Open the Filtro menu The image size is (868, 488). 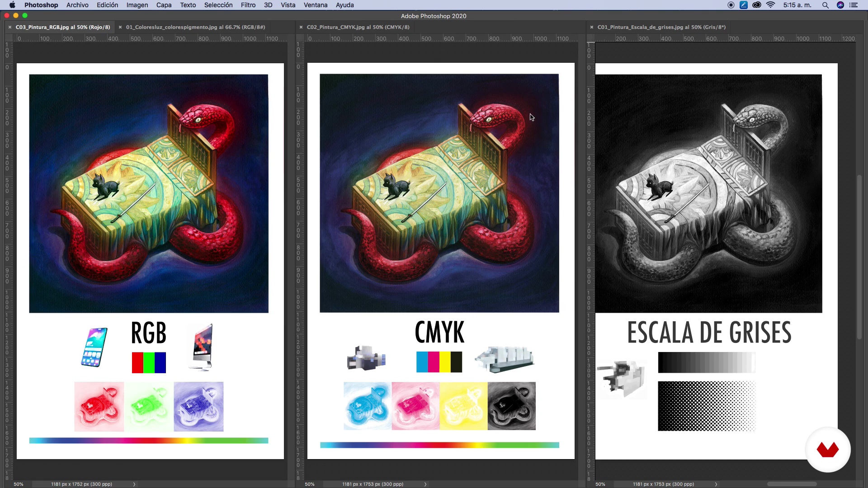point(248,5)
